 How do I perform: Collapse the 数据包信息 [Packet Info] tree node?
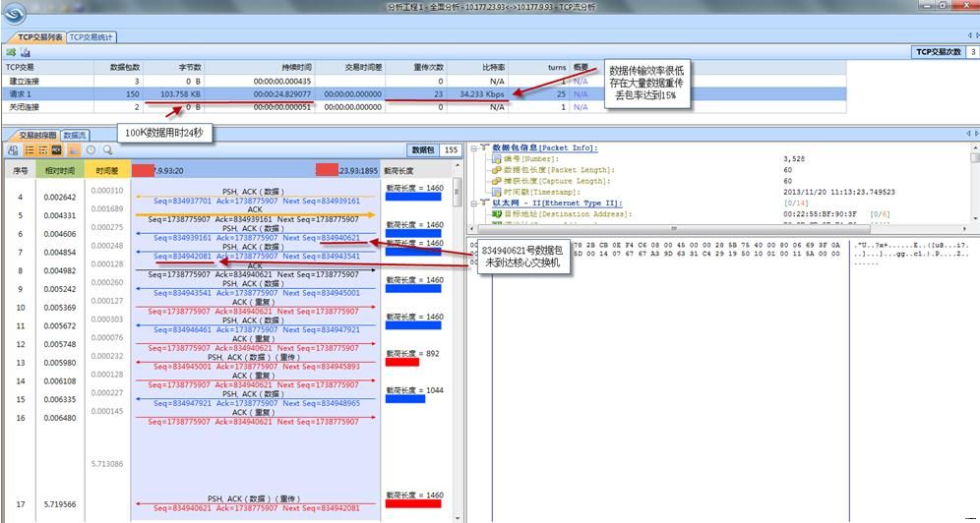475,148
